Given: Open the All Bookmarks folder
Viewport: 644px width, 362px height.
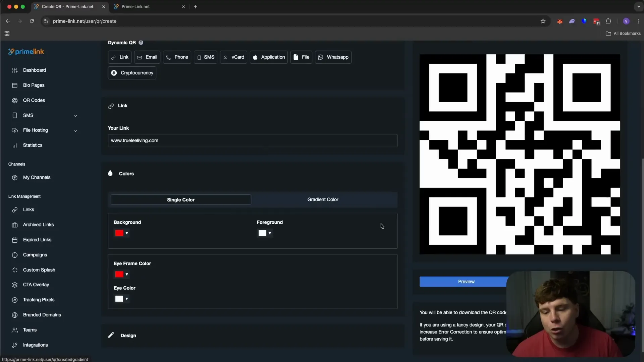Looking at the screenshot, I should coord(623,34).
